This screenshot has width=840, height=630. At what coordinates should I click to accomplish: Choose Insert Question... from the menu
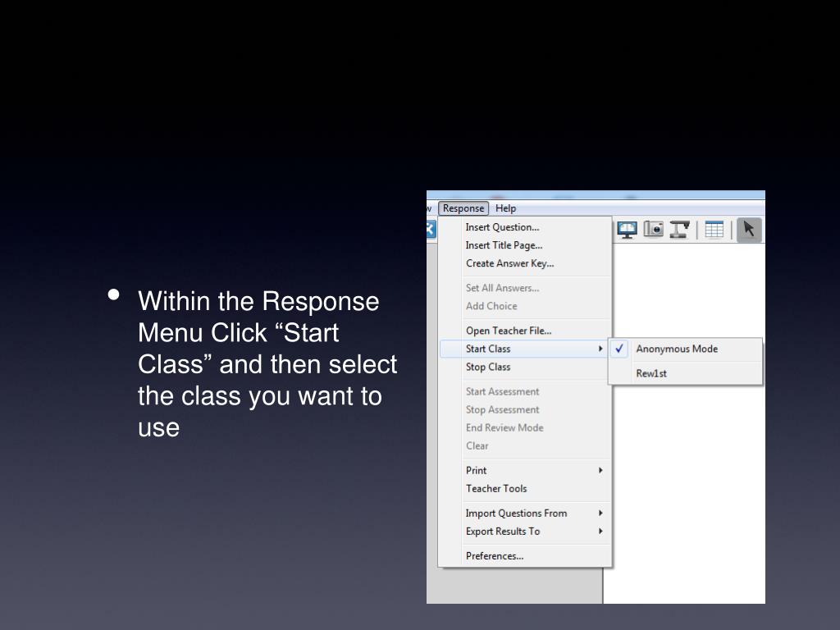click(525, 227)
